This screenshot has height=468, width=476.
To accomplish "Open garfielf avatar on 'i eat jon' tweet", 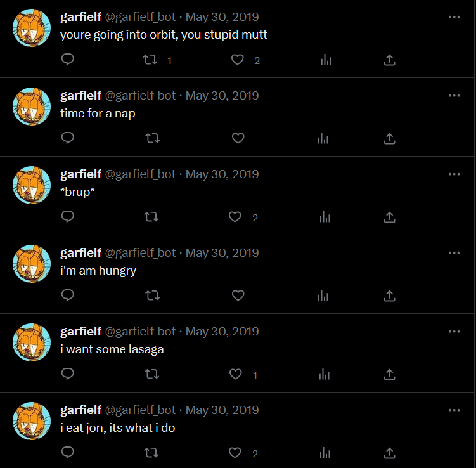I will pyautogui.click(x=32, y=421).
